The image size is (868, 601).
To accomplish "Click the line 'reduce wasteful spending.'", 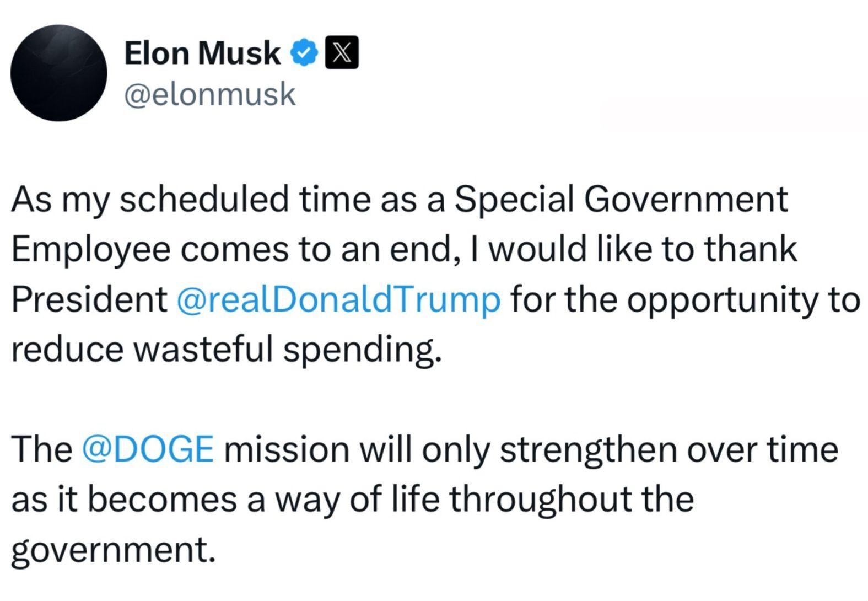I will tap(227, 350).
